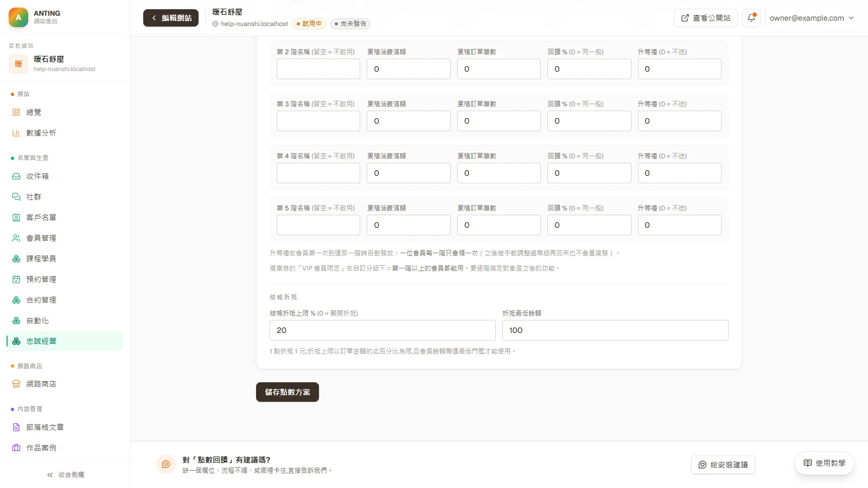Select 數據分析 menu item
The height and width of the screenshot is (488, 868).
65,133
